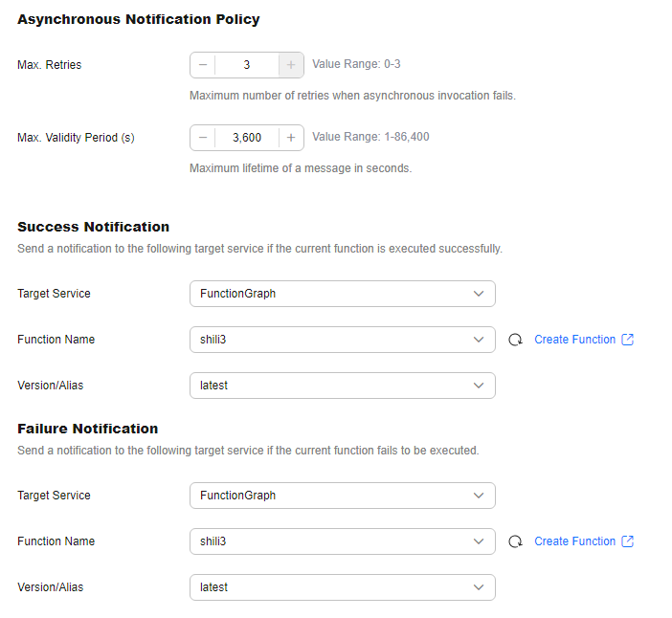Click external-link icon beside Failure Create Function
672x618 pixels.
click(627, 541)
